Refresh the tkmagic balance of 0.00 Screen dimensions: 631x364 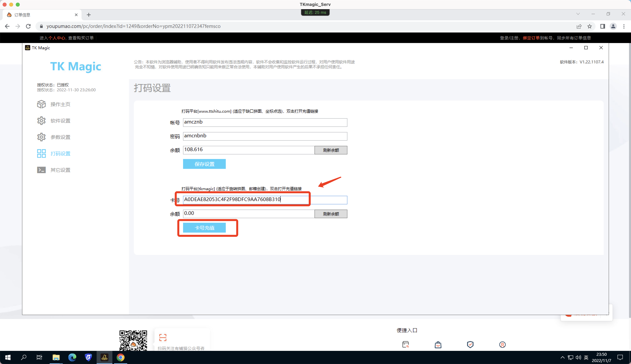pos(331,214)
